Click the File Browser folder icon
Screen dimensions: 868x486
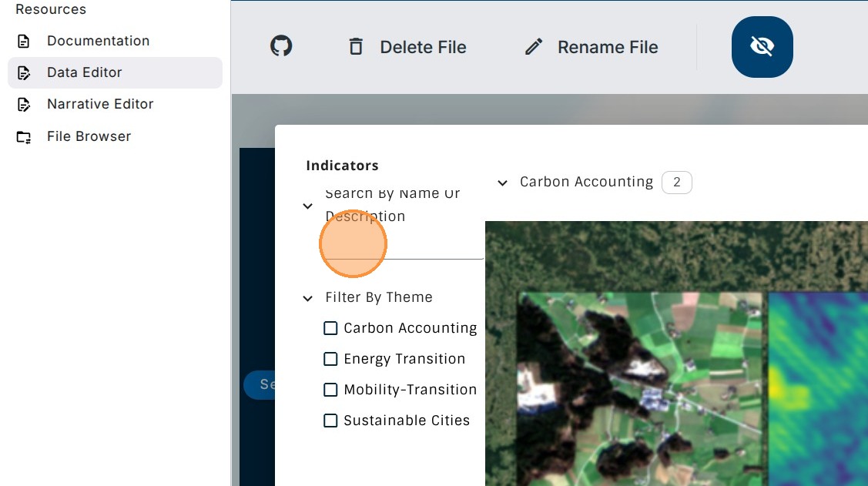(24, 137)
